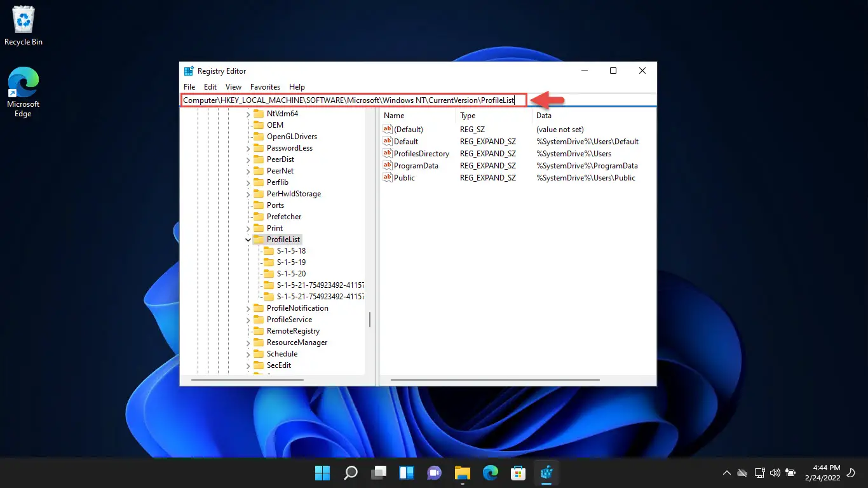Select the Ports key

[x=275, y=205]
